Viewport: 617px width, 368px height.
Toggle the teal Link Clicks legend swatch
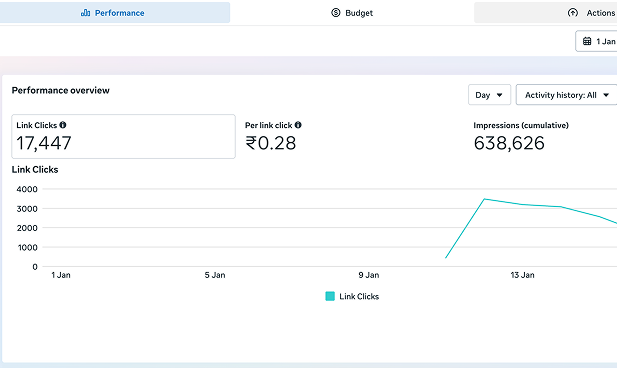click(x=330, y=296)
